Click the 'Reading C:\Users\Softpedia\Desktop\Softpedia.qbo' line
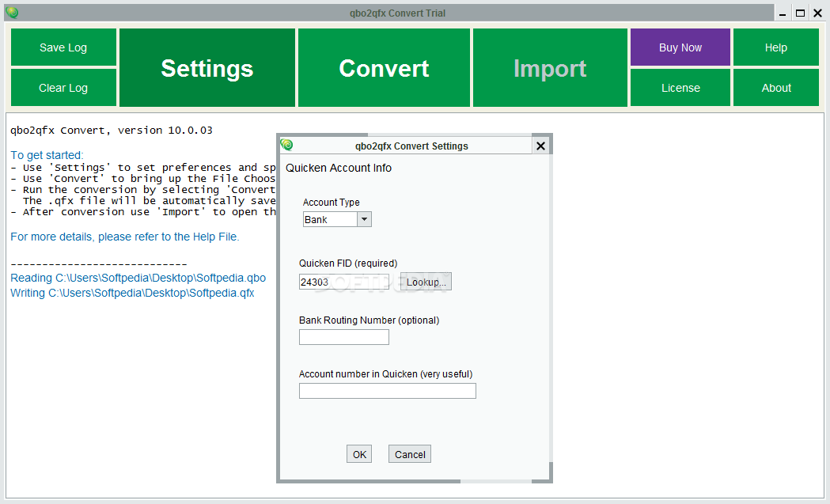This screenshot has height=504, width=830. [x=138, y=278]
